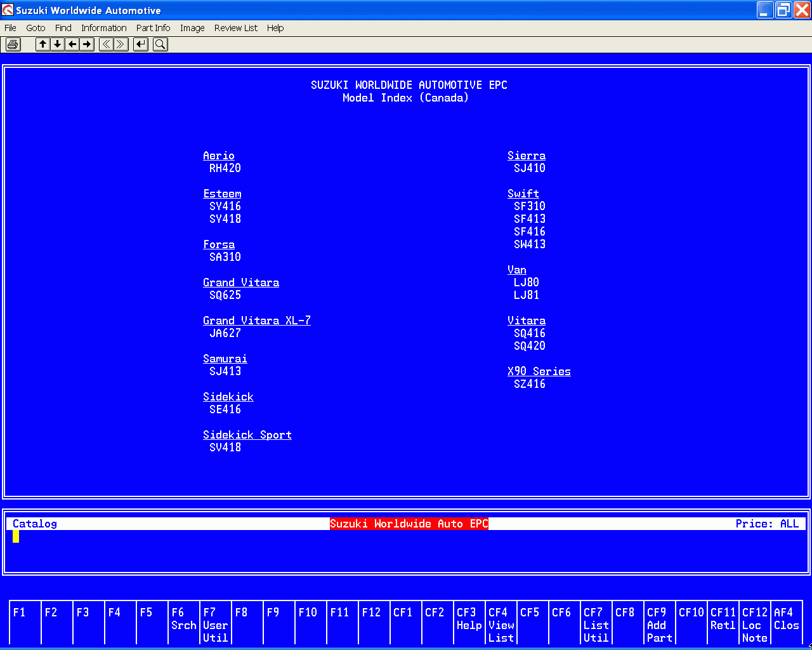Open the Image menu
Viewport: 812px width, 650px height.
pyautogui.click(x=192, y=28)
